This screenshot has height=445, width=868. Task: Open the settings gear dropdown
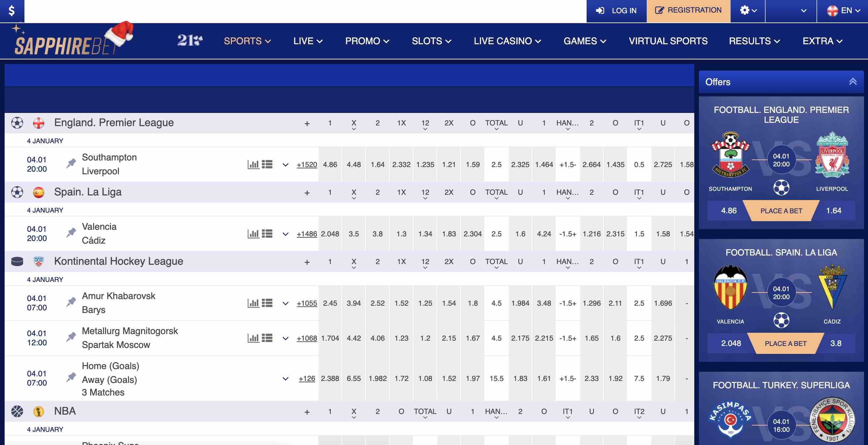click(748, 11)
